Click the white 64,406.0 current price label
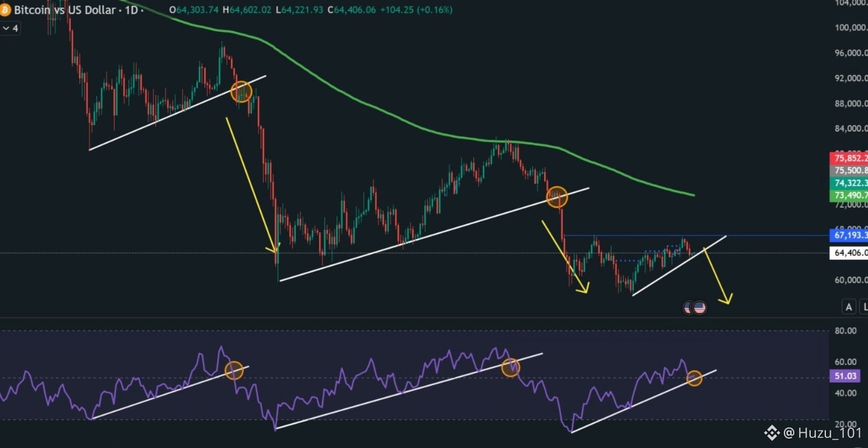Viewport: 868px width, 448px height. pos(849,253)
